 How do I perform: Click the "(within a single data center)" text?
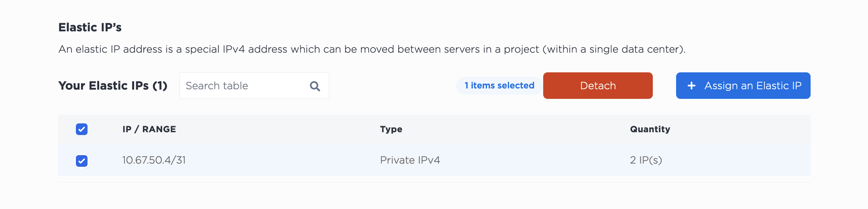coord(614,49)
